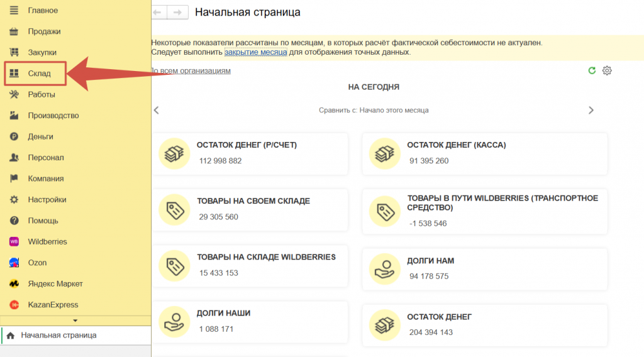Click the Помощь question mark icon

tap(14, 221)
